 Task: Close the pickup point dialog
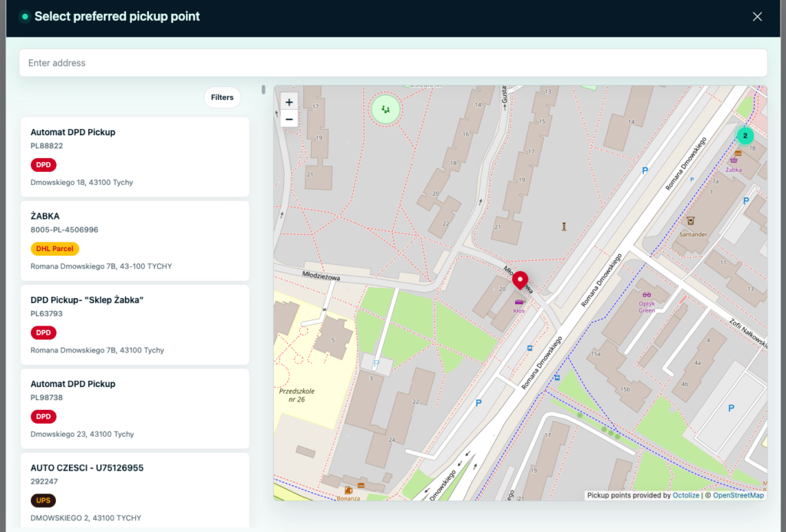point(758,17)
